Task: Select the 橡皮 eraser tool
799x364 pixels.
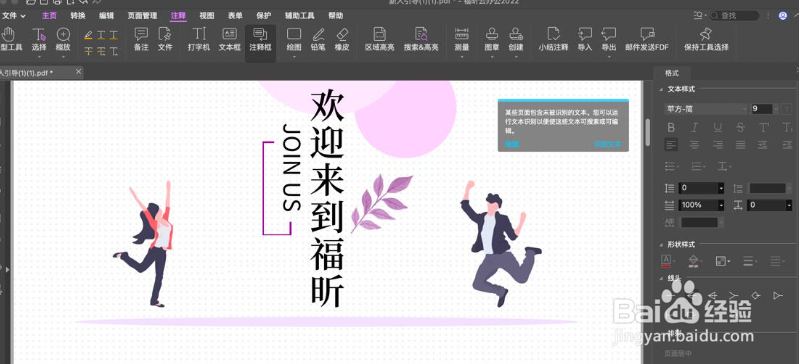Action: click(x=342, y=39)
